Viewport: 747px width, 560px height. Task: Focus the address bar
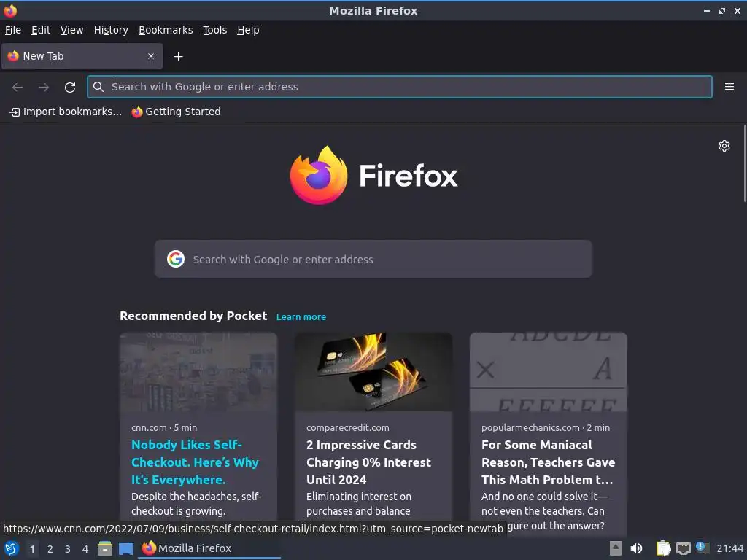(x=399, y=87)
